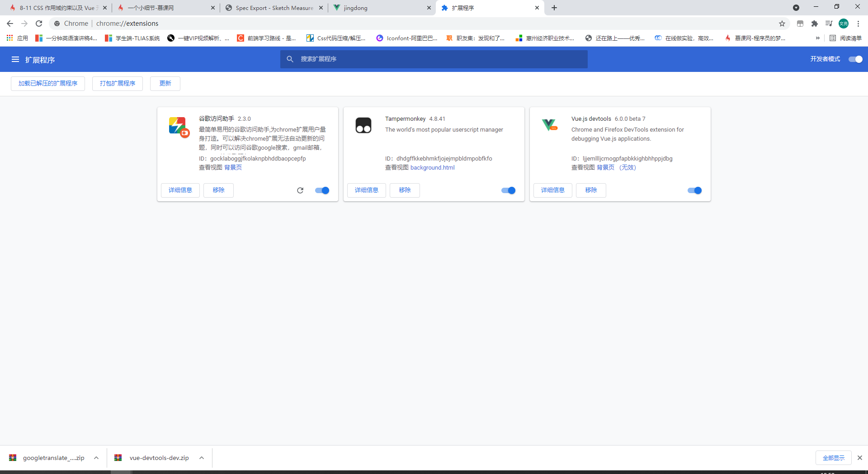Open the extensions page hamburger menu
This screenshot has height=474, width=868.
tap(15, 59)
